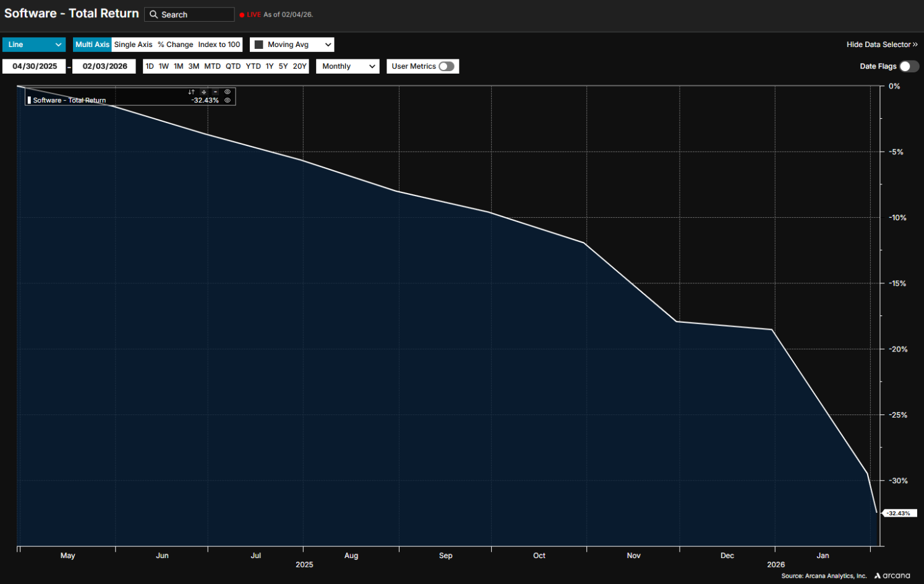This screenshot has width=924, height=584.
Task: Enable the User Metrics toggle
Action: (x=446, y=66)
